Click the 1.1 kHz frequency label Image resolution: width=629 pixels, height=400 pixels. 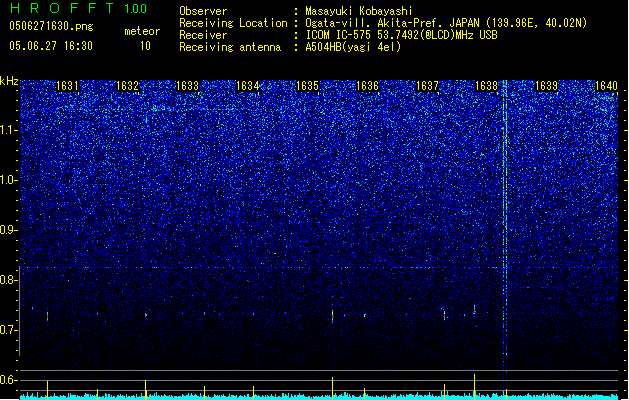[x=8, y=130]
